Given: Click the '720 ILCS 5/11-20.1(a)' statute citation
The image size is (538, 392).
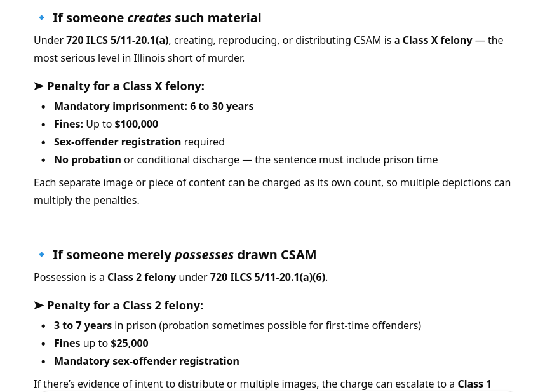Looking at the screenshot, I should 117,40.
